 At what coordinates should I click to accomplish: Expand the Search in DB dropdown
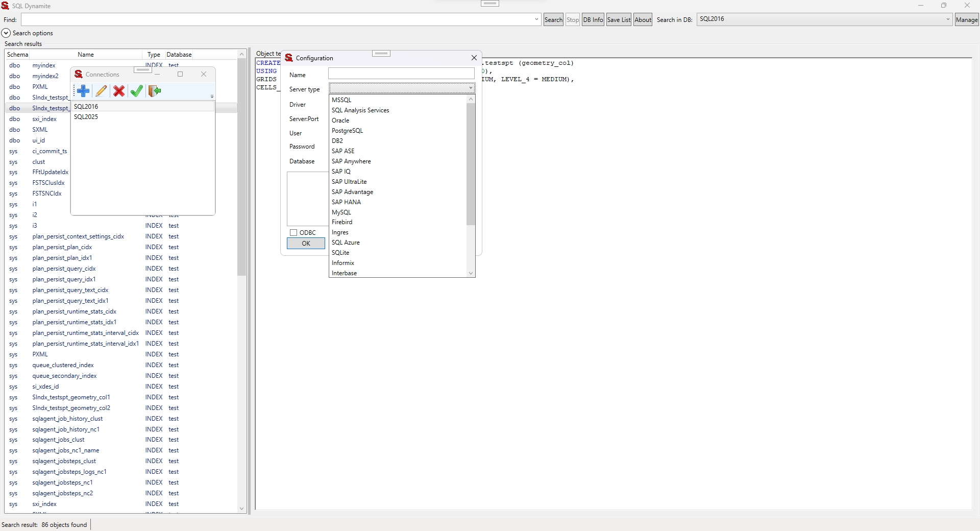tap(947, 19)
